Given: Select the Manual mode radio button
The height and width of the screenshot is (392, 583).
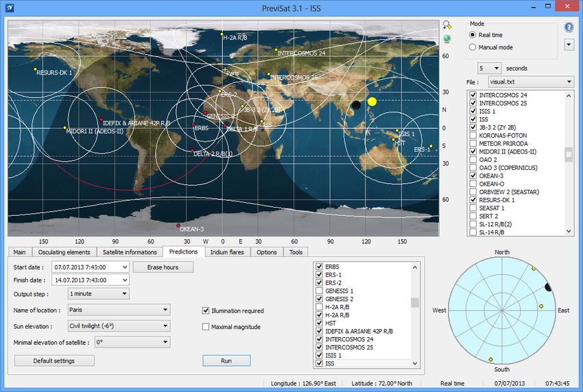Looking at the screenshot, I should [473, 47].
